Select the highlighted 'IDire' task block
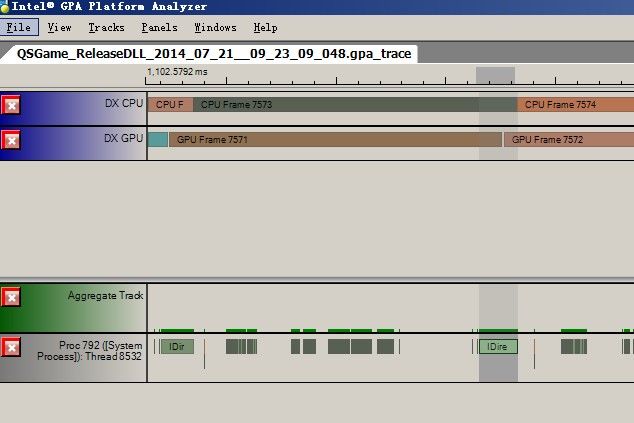634x423 pixels. (x=498, y=347)
